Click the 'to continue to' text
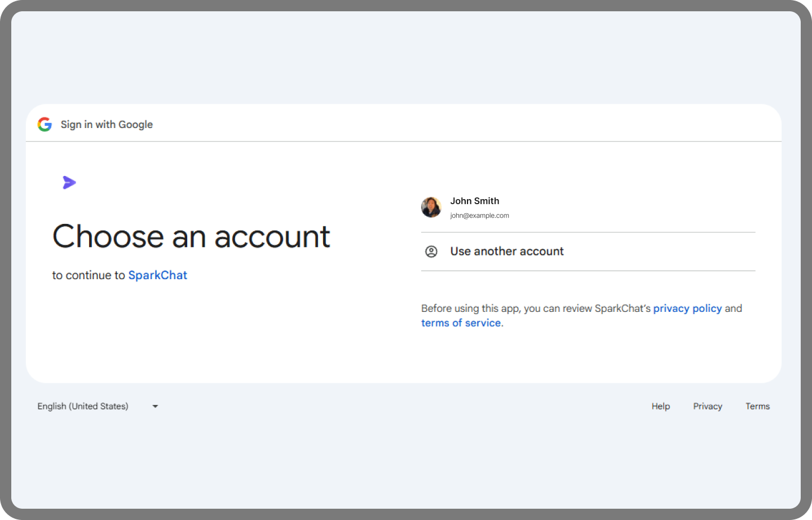This screenshot has width=812, height=520. (89, 275)
